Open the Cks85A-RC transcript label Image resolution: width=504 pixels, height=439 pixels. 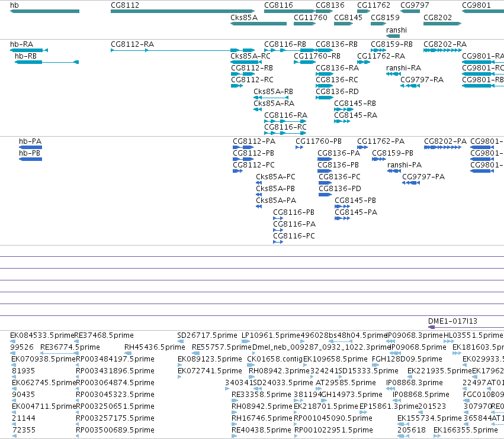click(x=251, y=56)
